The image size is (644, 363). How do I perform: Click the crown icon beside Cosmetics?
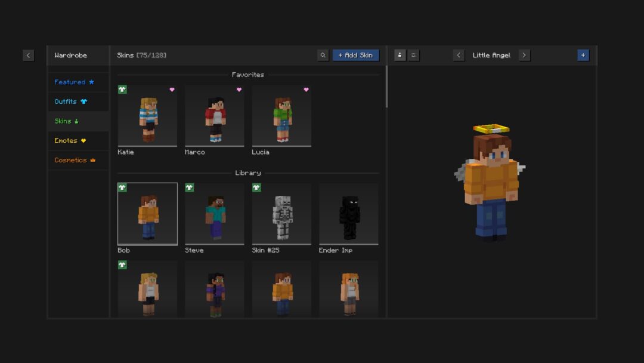[92, 159]
